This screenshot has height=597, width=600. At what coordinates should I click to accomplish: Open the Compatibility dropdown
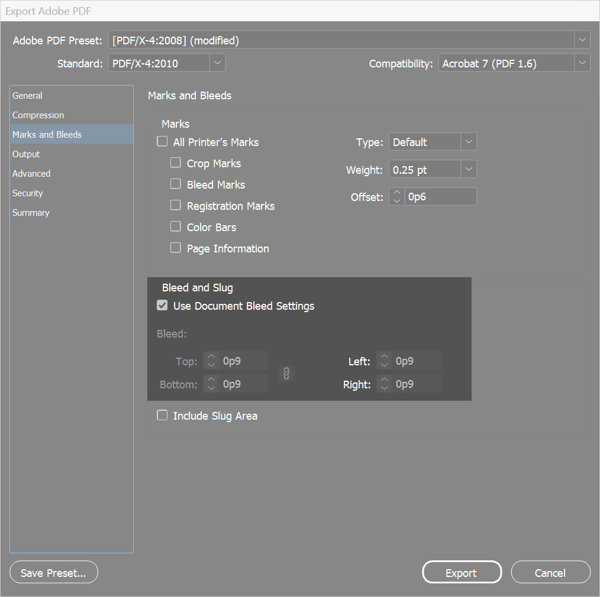[582, 63]
